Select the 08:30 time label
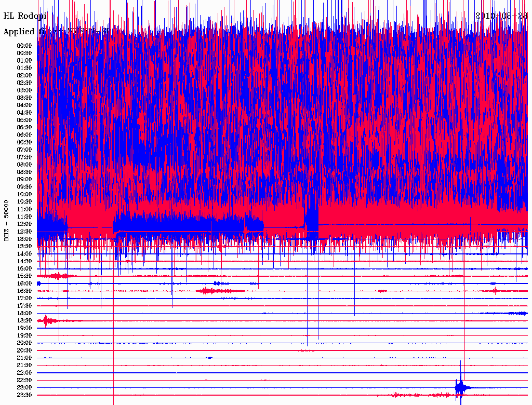The image size is (532, 405). [24, 172]
